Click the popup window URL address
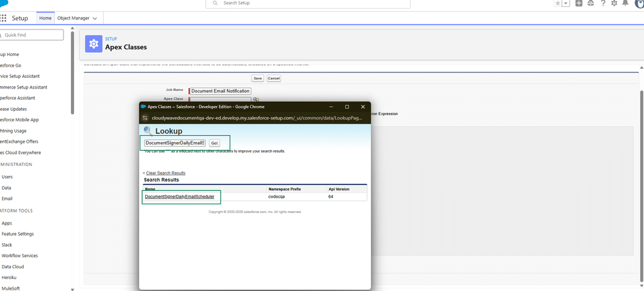 [257, 118]
